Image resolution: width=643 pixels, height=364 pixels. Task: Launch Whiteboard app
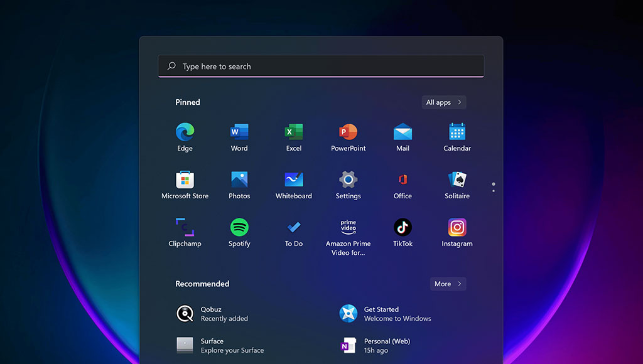pyautogui.click(x=294, y=180)
